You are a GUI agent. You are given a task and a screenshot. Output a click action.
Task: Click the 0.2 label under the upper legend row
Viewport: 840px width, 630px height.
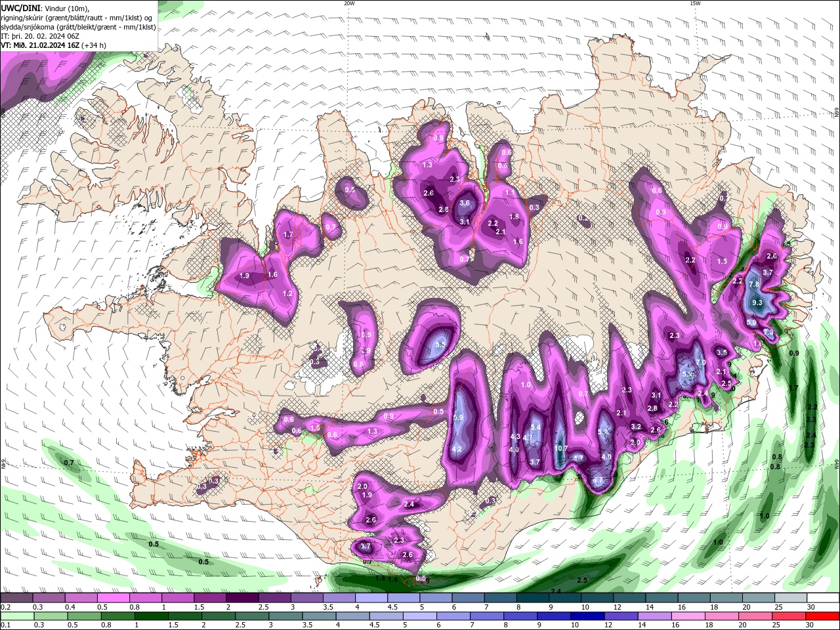click(x=6, y=607)
